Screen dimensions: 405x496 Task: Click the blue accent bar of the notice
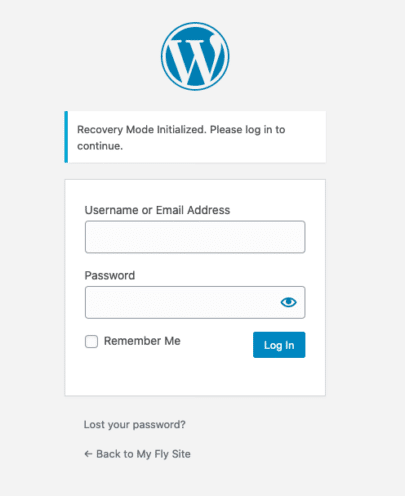[66, 137]
